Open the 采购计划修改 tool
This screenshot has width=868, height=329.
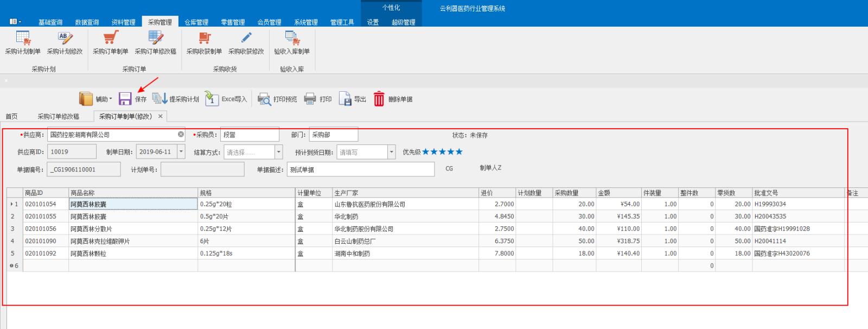pyautogui.click(x=65, y=43)
